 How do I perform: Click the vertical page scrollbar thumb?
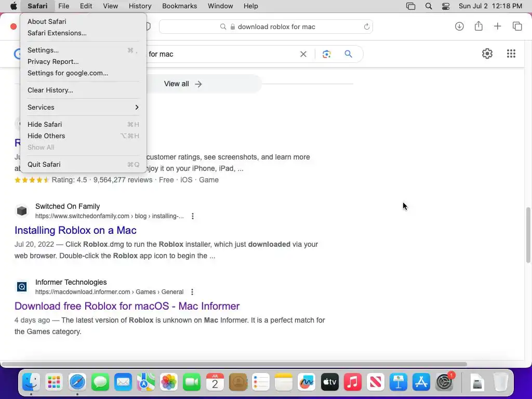point(528,235)
